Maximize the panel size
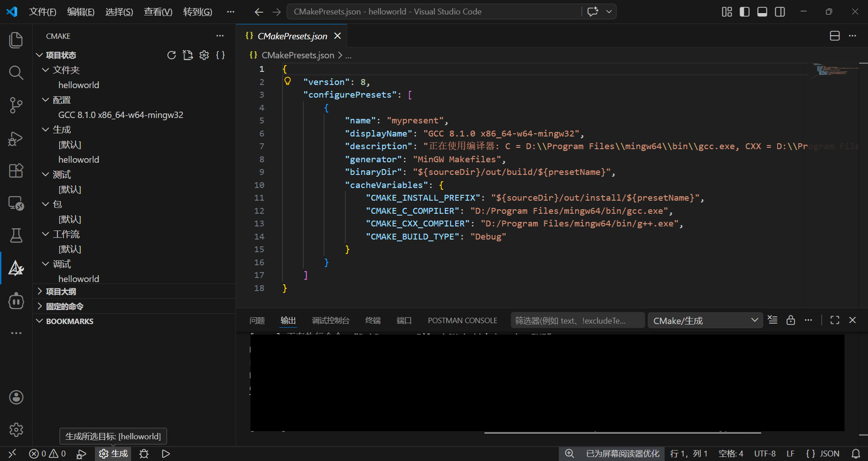868x461 pixels. tap(835, 320)
